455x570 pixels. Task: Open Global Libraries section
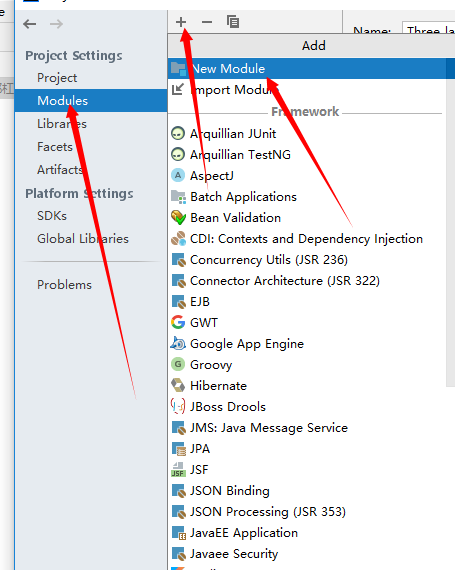pos(83,239)
